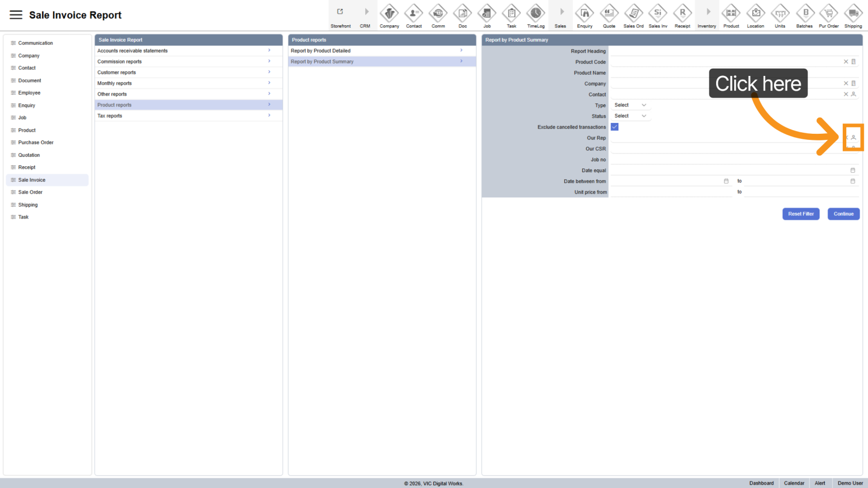
Task: Open the Type select dropdown
Action: coord(630,105)
